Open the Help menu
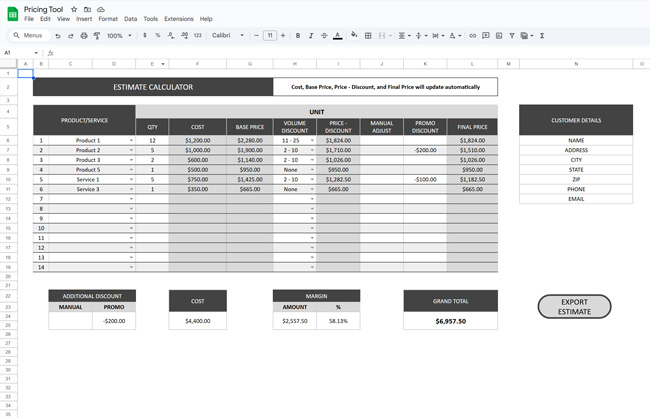This screenshot has height=418, width=650. tap(206, 19)
